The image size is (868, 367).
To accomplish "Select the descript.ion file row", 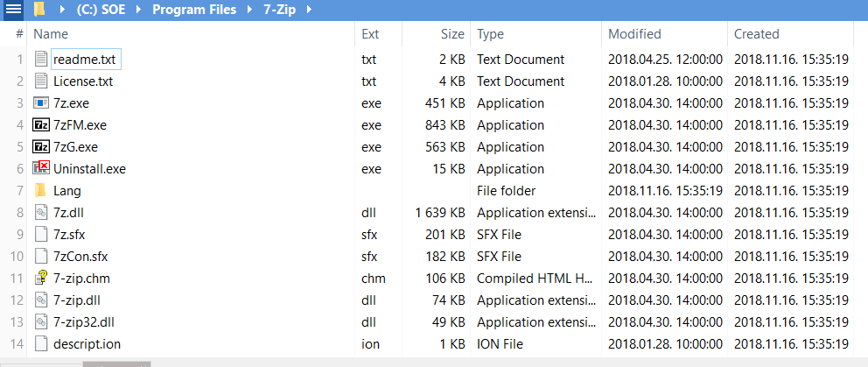I will 87,344.
